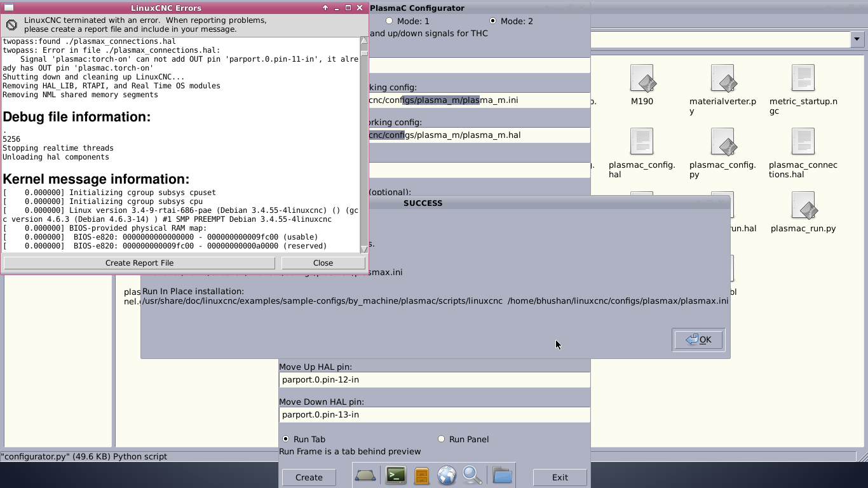Close the LinuxCNC Errors dialog via Close button

pyautogui.click(x=323, y=262)
